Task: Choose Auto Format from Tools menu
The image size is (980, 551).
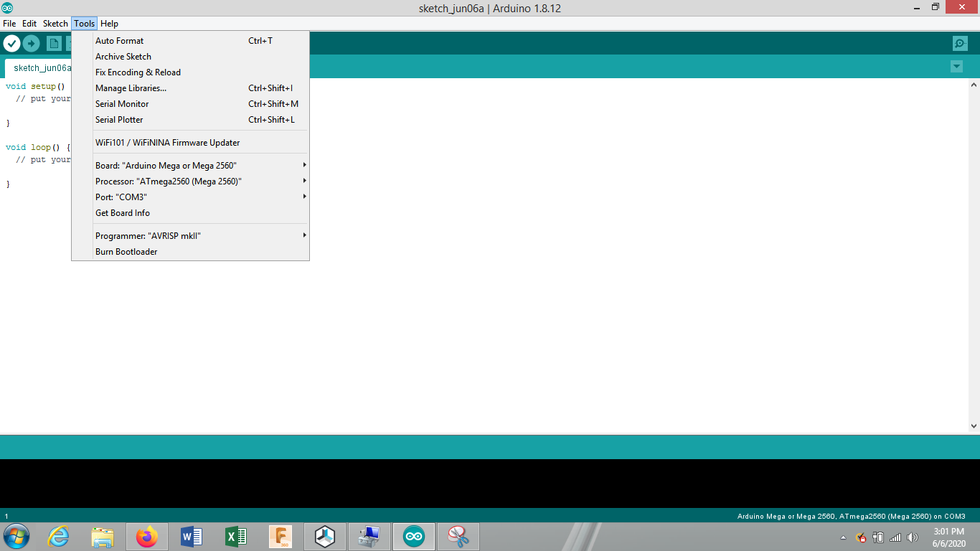Action: pos(191,41)
